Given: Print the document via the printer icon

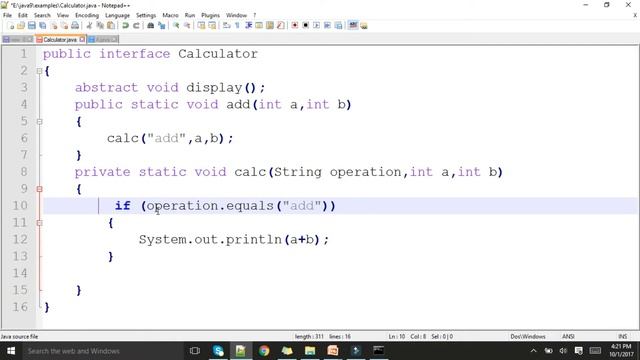Looking at the screenshot, I should coord(75,26).
